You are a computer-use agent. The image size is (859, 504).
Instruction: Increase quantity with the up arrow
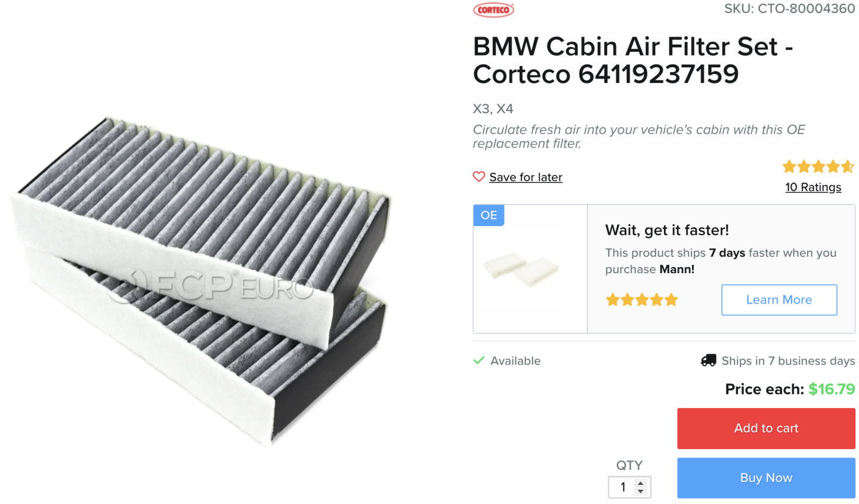[641, 483]
